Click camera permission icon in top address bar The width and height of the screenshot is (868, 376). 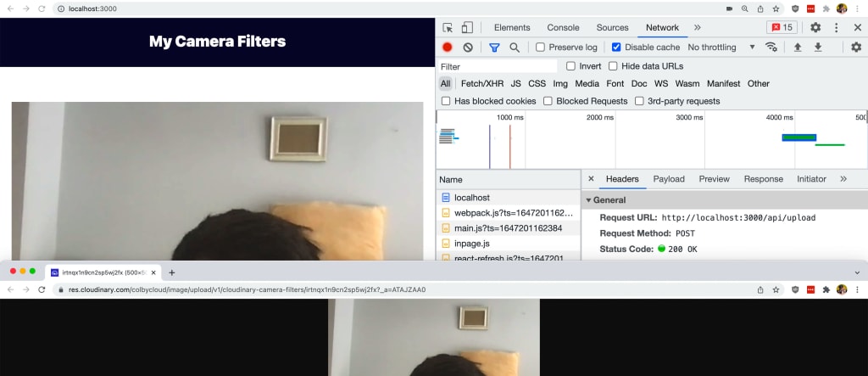tap(730, 8)
